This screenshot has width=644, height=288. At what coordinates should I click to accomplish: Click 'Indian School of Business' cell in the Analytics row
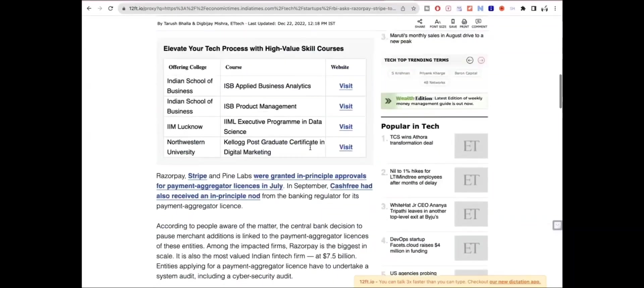click(x=192, y=86)
